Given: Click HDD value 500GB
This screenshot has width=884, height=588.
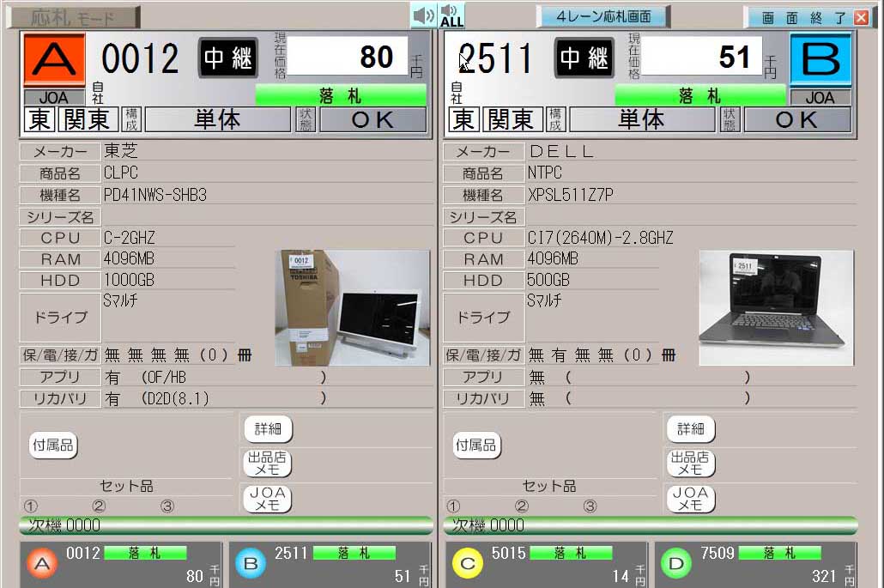Looking at the screenshot, I should pos(548,280).
